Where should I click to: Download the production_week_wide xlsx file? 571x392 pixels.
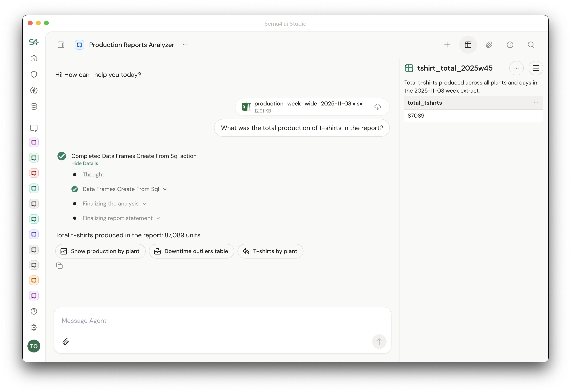(377, 107)
